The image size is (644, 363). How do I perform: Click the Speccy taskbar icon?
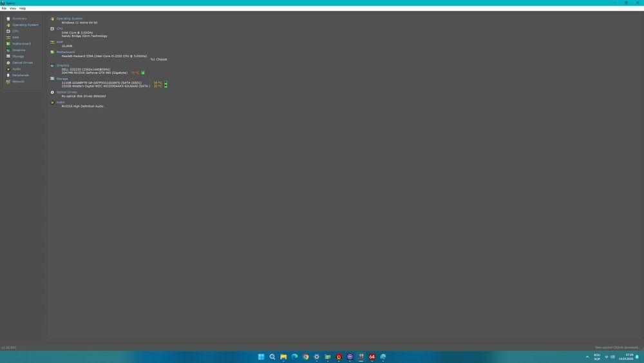361,357
